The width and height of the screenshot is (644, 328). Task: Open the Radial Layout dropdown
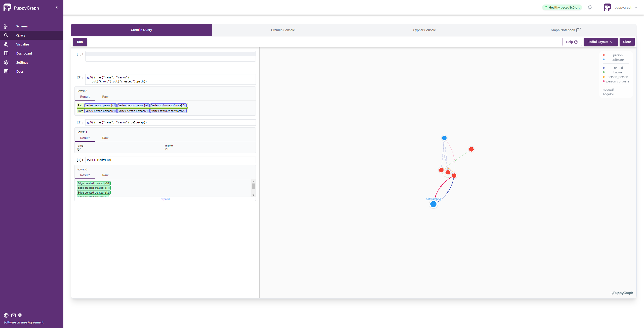coord(600,42)
